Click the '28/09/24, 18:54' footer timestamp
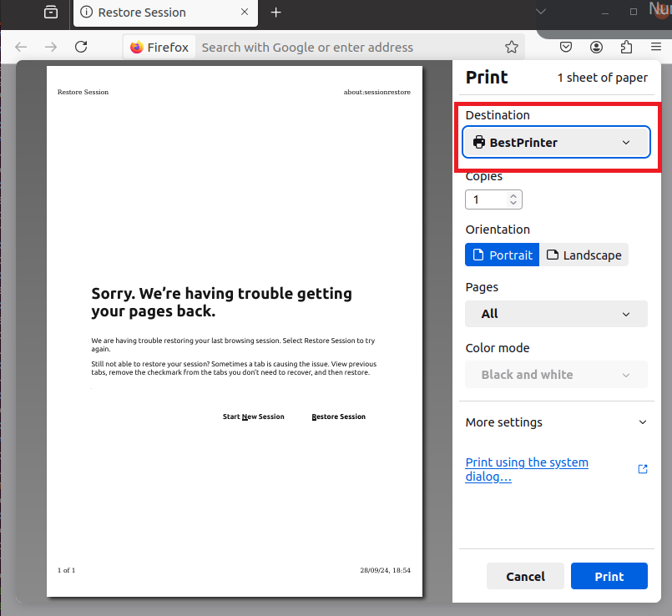This screenshot has width=672, height=616. [x=386, y=570]
